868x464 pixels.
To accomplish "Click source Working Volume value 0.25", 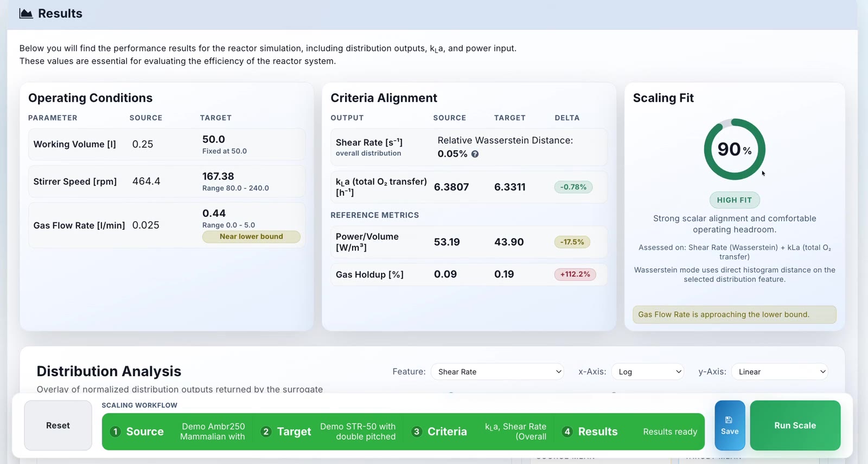I will tap(143, 144).
